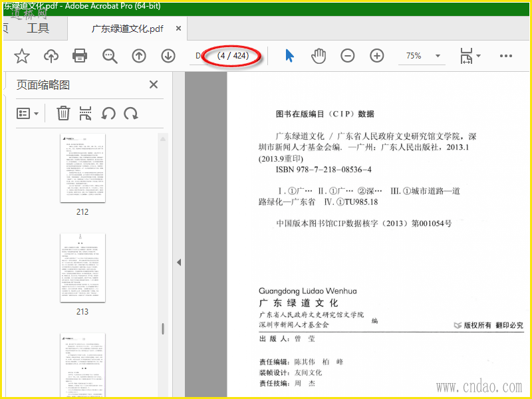Delete selected page with the trash icon
Viewport: 532px width, 399px height.
pos(63,113)
